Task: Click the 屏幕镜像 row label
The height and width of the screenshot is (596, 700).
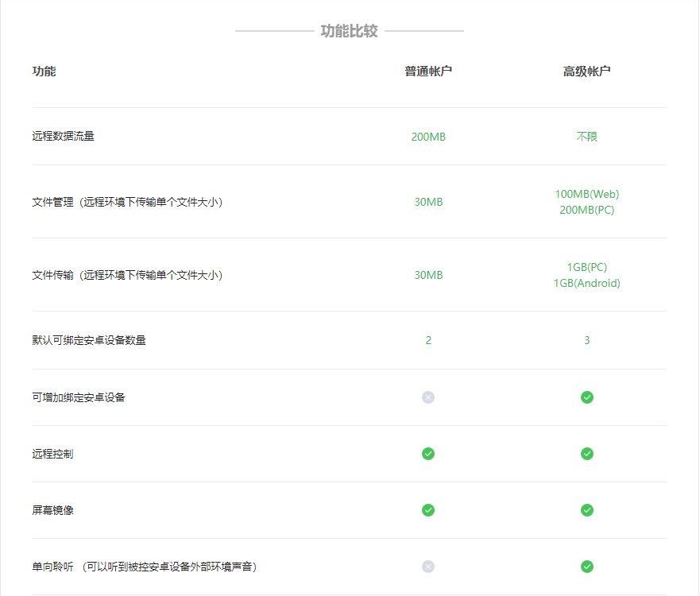Action: tap(52, 510)
